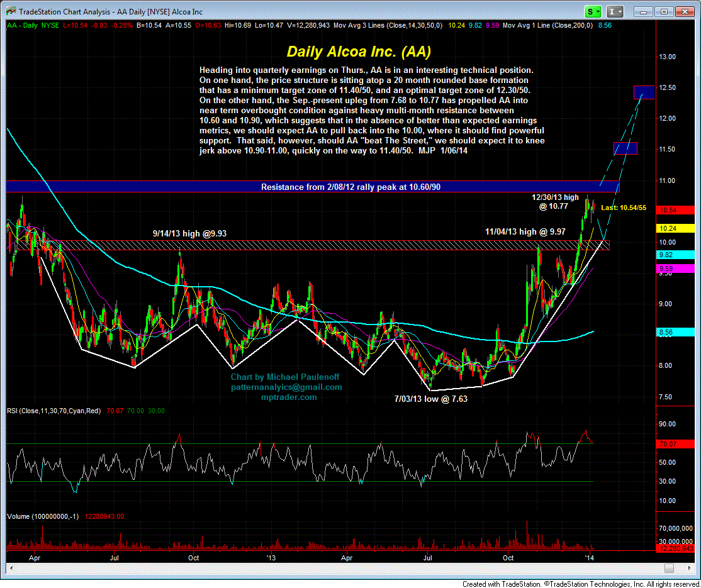701x588 pixels.
Task: Click the blue 11.40/50 target zone box
Action: point(625,148)
